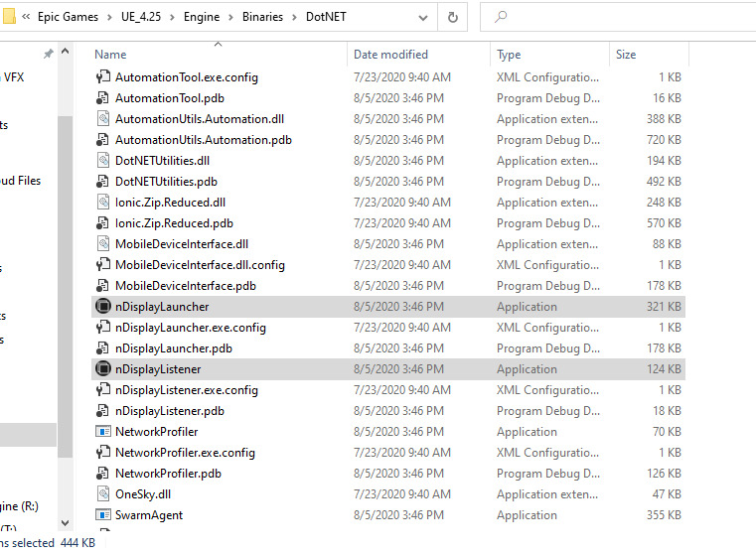Go to UE_4.25 in breadcrumb
The height and width of the screenshot is (554, 756).
pyautogui.click(x=141, y=17)
